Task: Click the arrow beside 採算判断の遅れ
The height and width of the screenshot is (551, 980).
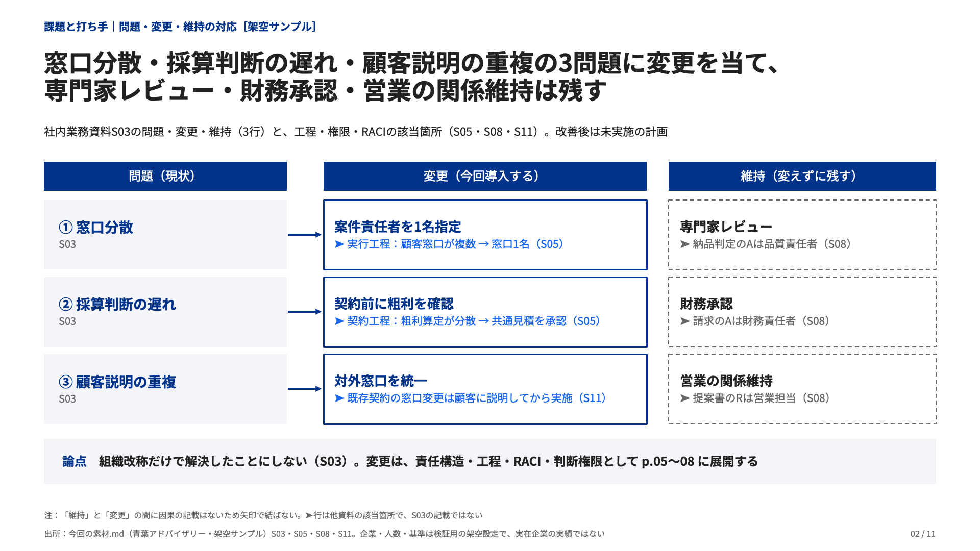Action: click(305, 312)
